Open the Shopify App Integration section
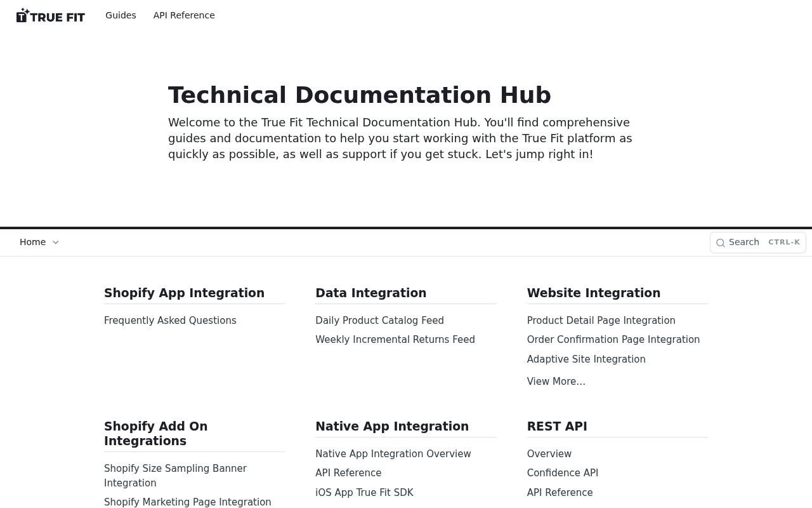Viewport: 812px width, 508px height. coord(184,293)
